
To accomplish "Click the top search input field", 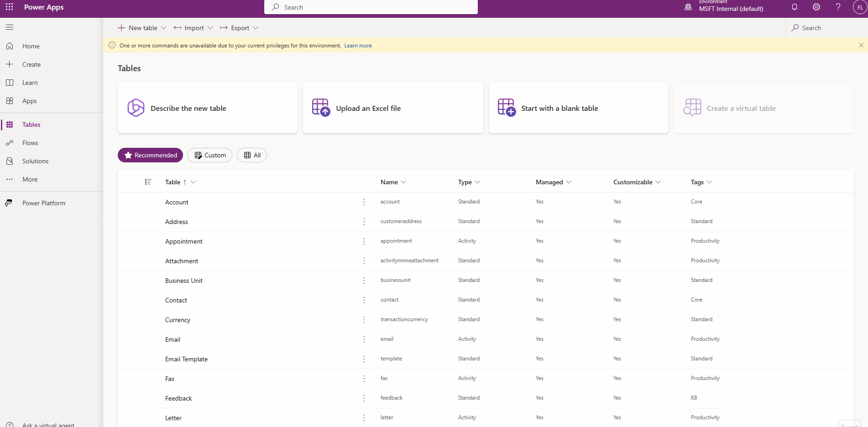I will tap(371, 7).
